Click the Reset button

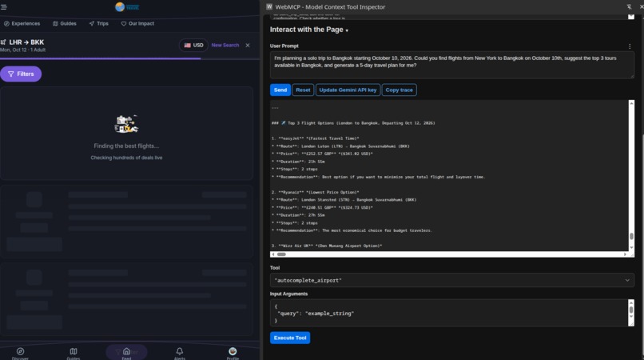click(303, 90)
